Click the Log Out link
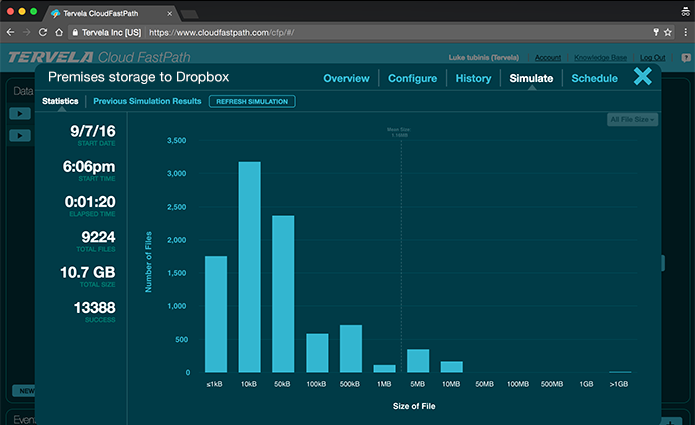This screenshot has height=425, width=695. click(x=652, y=58)
